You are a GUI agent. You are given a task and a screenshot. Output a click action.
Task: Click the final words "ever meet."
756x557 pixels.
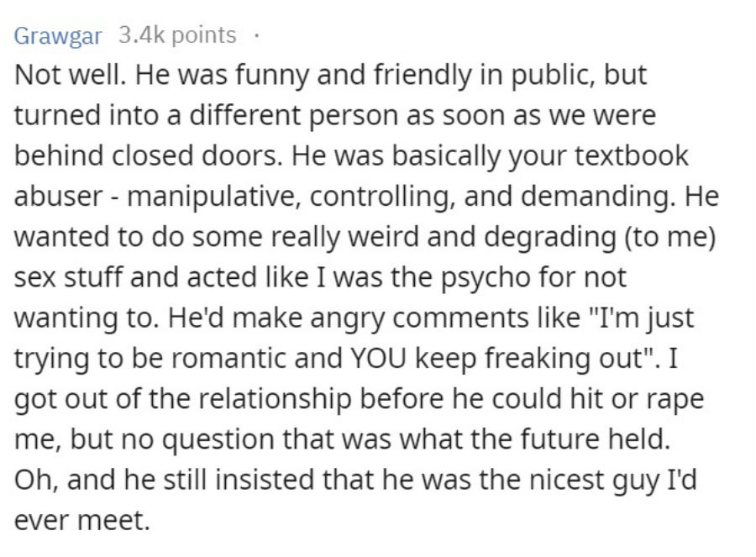(82, 521)
